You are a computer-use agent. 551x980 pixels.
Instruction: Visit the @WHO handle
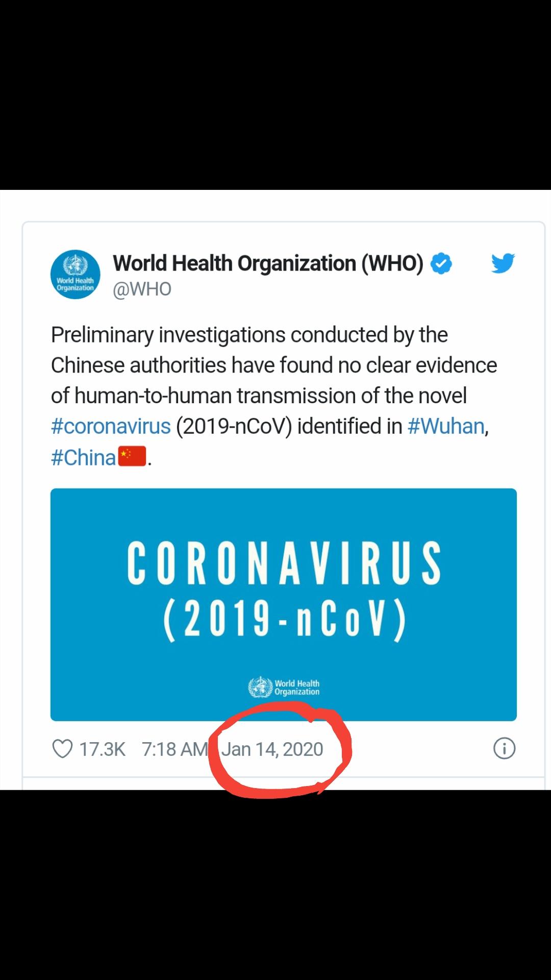pyautogui.click(x=142, y=289)
